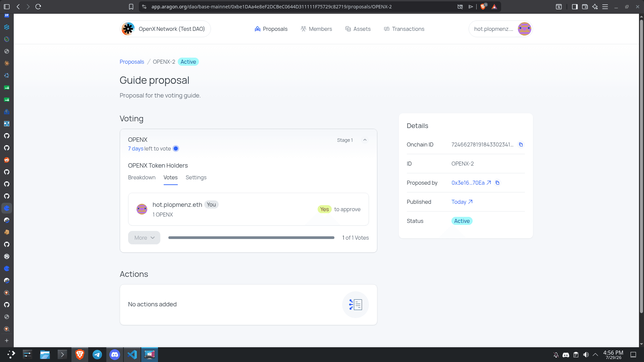Click the Active status badge in Details
This screenshot has width=644, height=362.
click(x=462, y=221)
